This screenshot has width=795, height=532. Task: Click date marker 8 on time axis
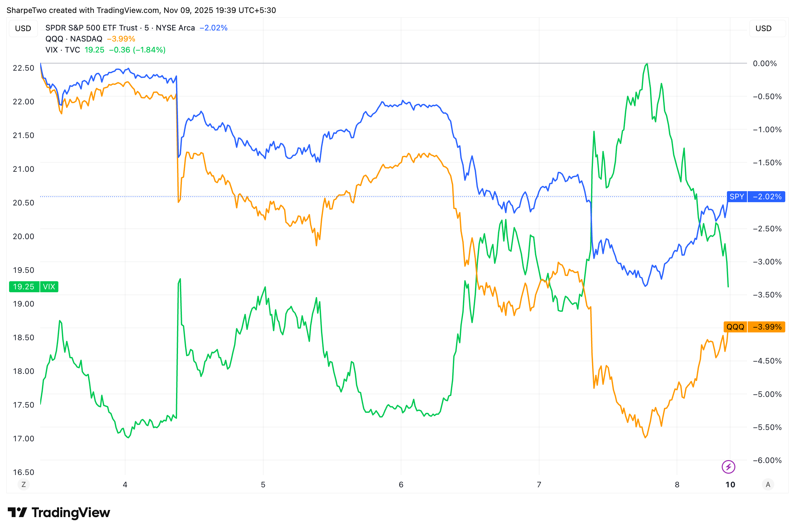coord(677,484)
